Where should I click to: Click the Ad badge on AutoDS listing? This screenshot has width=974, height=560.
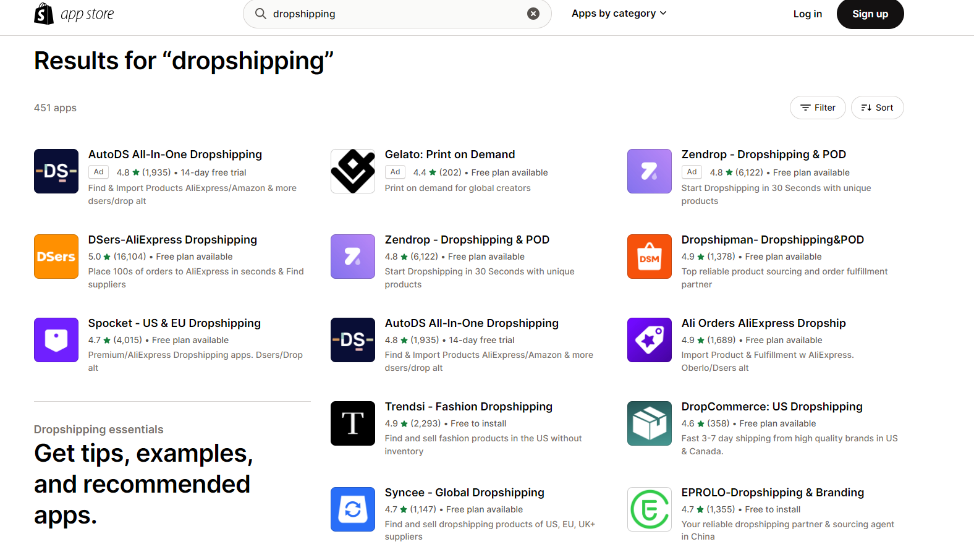pos(99,172)
